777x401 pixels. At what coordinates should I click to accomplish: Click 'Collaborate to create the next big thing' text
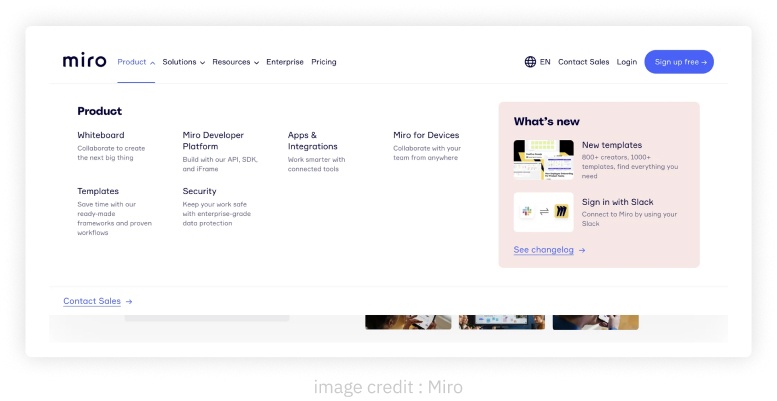click(x=111, y=153)
